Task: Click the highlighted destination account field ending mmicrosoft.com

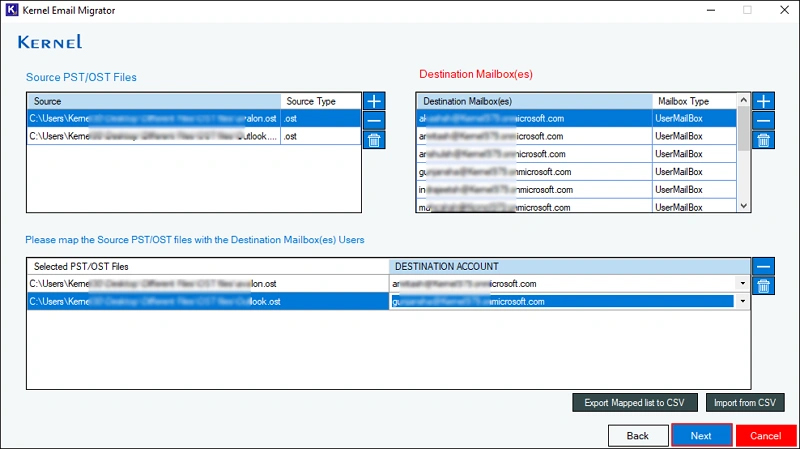Action: 562,302
